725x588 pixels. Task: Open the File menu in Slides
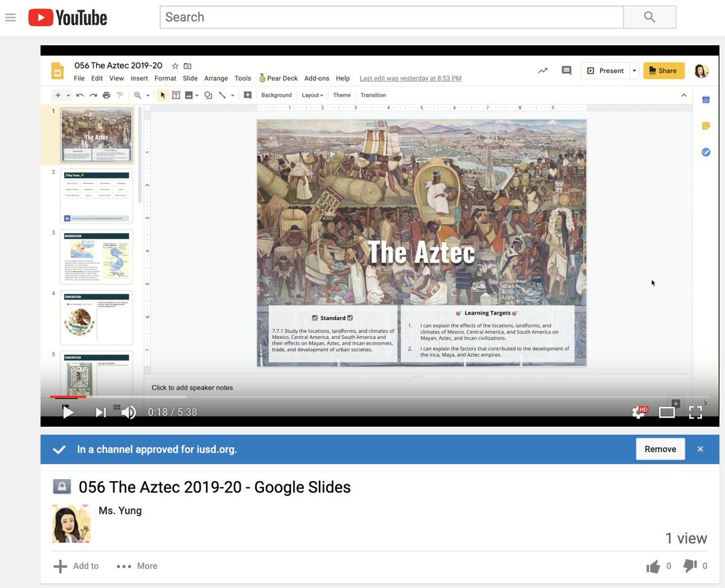[79, 78]
